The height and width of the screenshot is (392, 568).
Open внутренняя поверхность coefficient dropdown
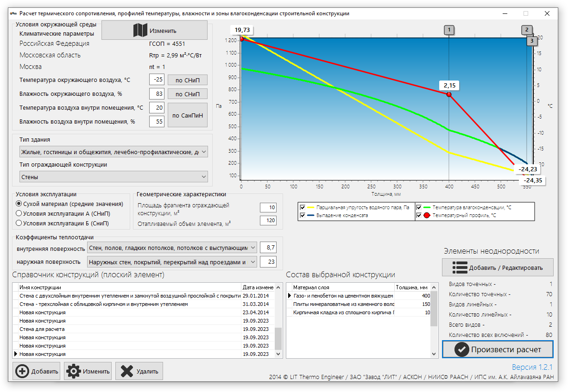(x=172, y=248)
